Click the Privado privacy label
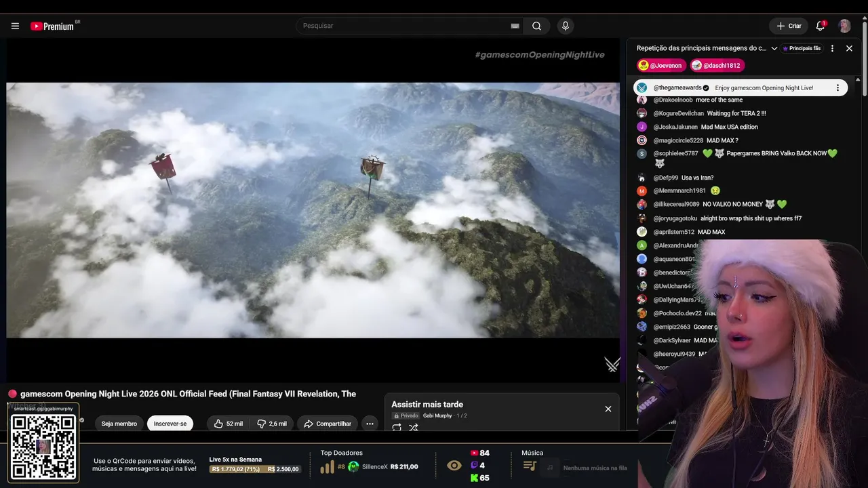868x488 pixels. [x=406, y=415]
